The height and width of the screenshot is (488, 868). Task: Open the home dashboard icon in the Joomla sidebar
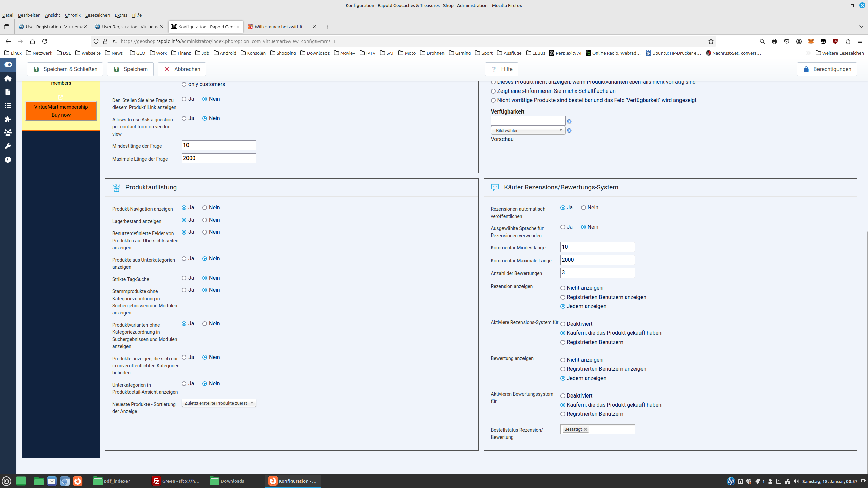click(8, 79)
